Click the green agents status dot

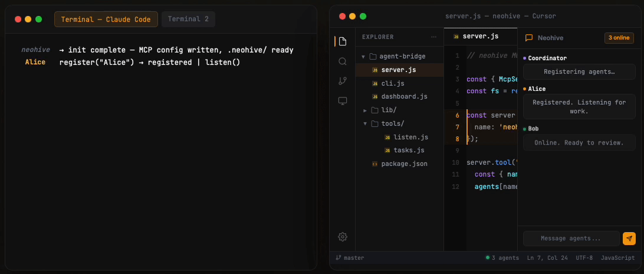(x=488, y=257)
